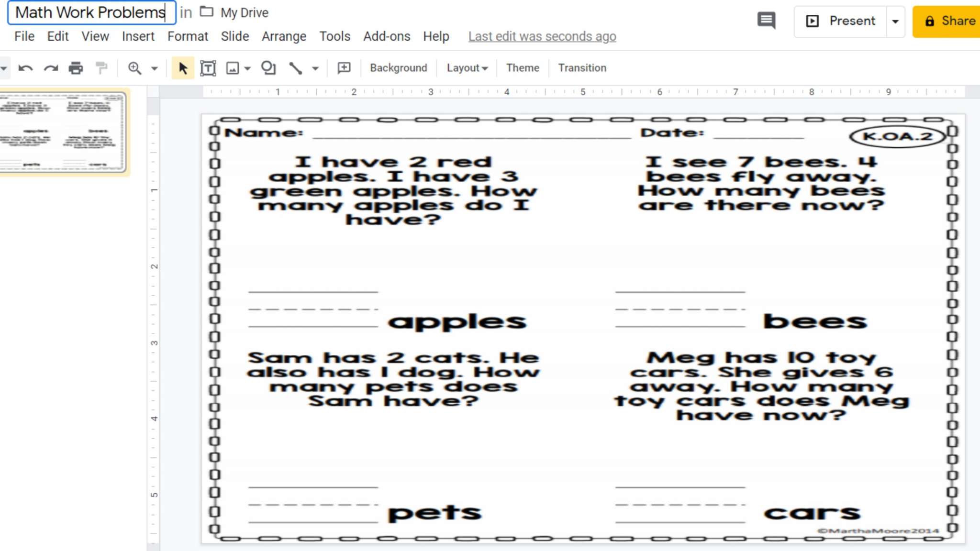Click the image insert icon
Image resolution: width=980 pixels, height=551 pixels.
pos(232,67)
